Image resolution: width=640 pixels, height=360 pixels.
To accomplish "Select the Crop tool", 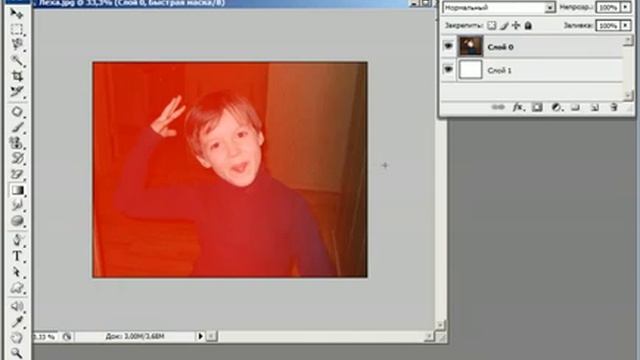I will (x=17, y=76).
